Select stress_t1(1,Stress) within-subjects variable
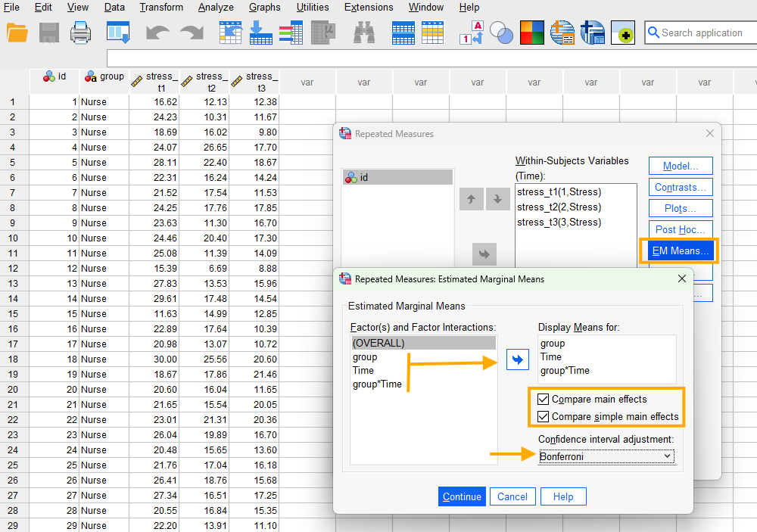Image resolution: width=757 pixels, height=532 pixels. pyautogui.click(x=559, y=191)
